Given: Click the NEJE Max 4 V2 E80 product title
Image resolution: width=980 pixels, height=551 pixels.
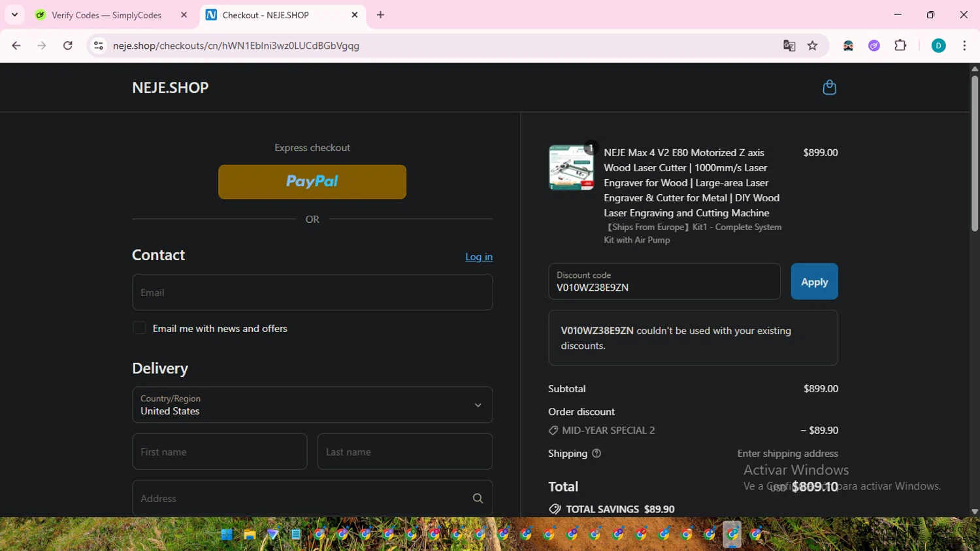Looking at the screenshot, I should (692, 182).
